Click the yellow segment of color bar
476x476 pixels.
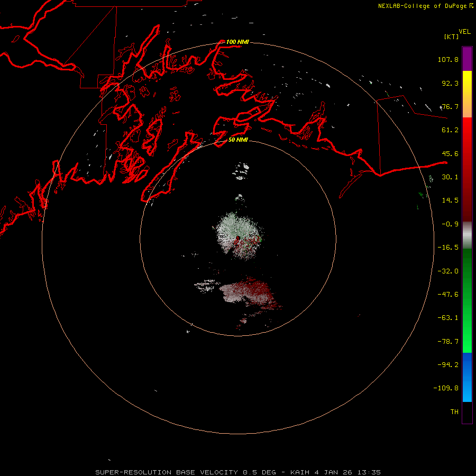tap(467, 94)
